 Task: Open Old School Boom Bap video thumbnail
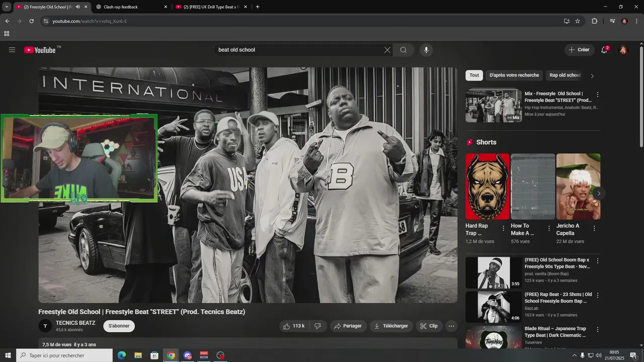point(494,273)
